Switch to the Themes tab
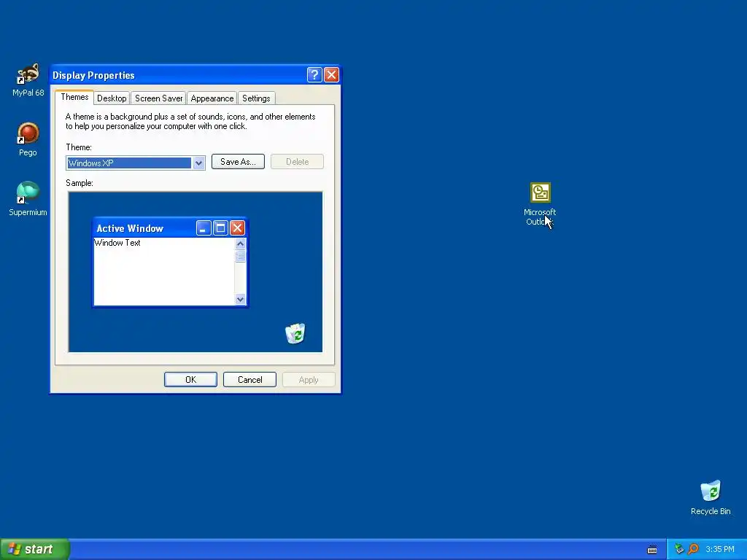This screenshot has width=747, height=560. pos(74,97)
